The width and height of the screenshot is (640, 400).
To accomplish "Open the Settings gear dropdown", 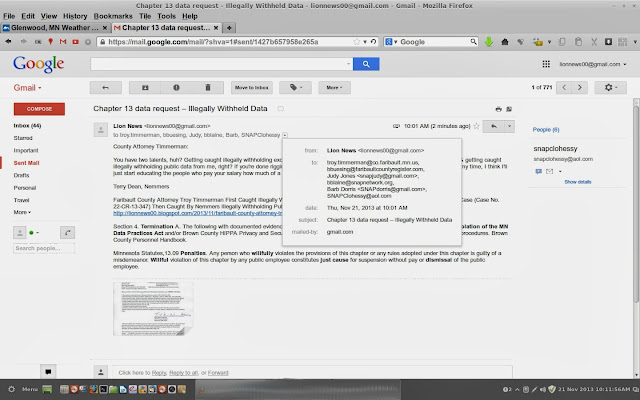I will click(x=611, y=87).
